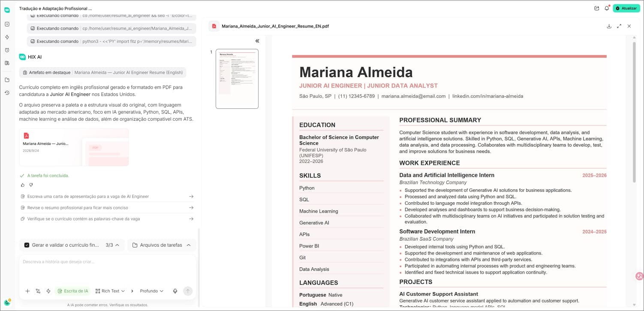The width and height of the screenshot is (644, 311).
Task: Close the PDF preview panel
Action: click(x=629, y=26)
